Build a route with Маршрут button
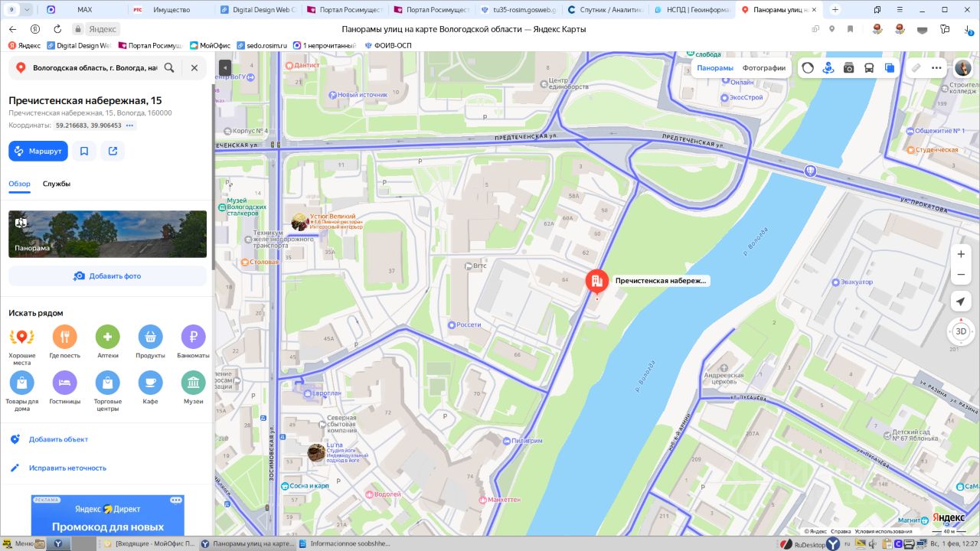 pos(38,152)
